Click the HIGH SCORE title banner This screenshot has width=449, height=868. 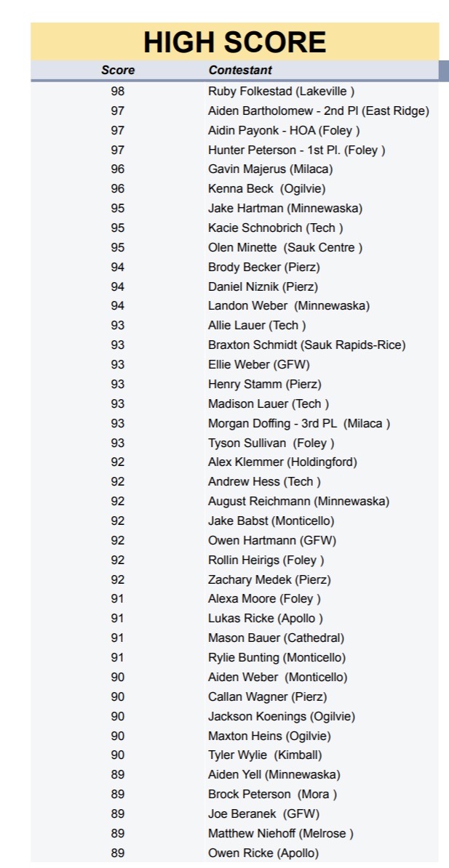click(234, 42)
